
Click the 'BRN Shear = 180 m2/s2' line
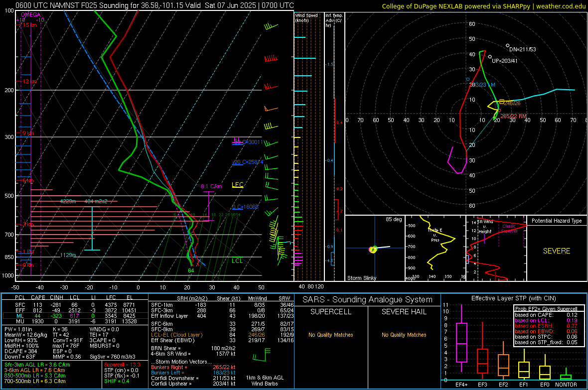click(193, 348)
